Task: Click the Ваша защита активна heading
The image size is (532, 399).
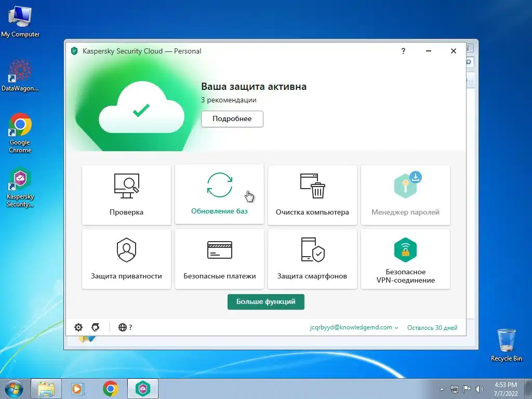Action: click(x=254, y=87)
